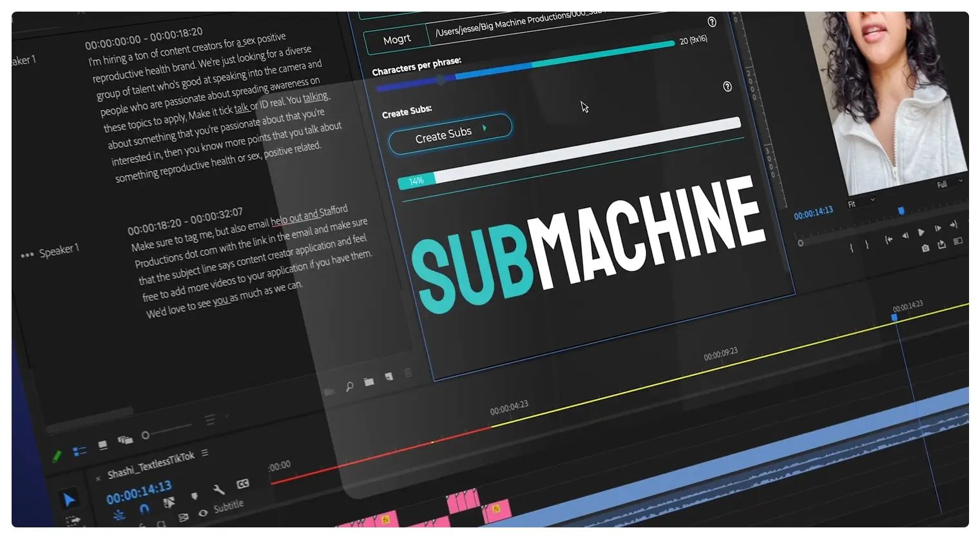Open the Fit zoom level dropdown
This screenshot has width=980, height=539.
[x=856, y=202]
